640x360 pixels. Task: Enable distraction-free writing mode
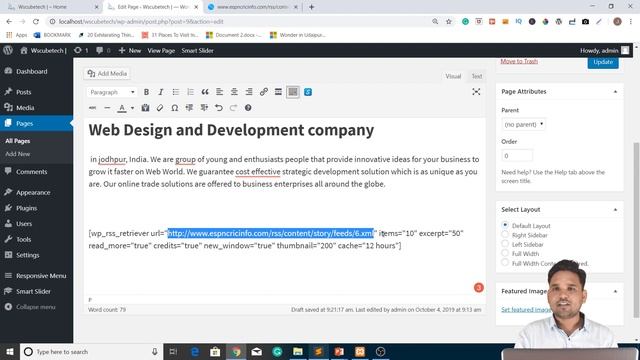point(476,92)
